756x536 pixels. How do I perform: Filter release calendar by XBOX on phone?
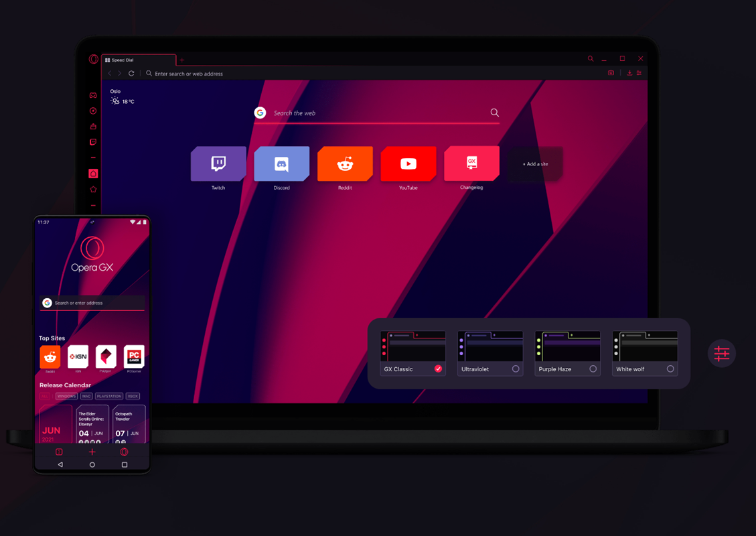tap(133, 396)
